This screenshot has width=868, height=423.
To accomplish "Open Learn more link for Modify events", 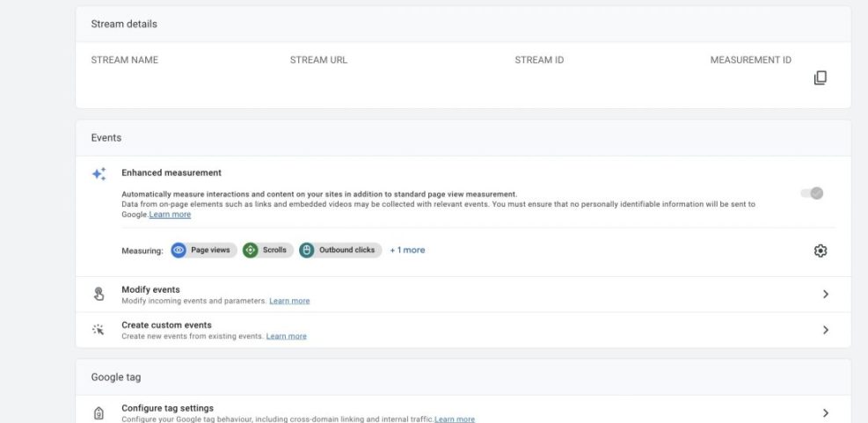I will click(289, 301).
